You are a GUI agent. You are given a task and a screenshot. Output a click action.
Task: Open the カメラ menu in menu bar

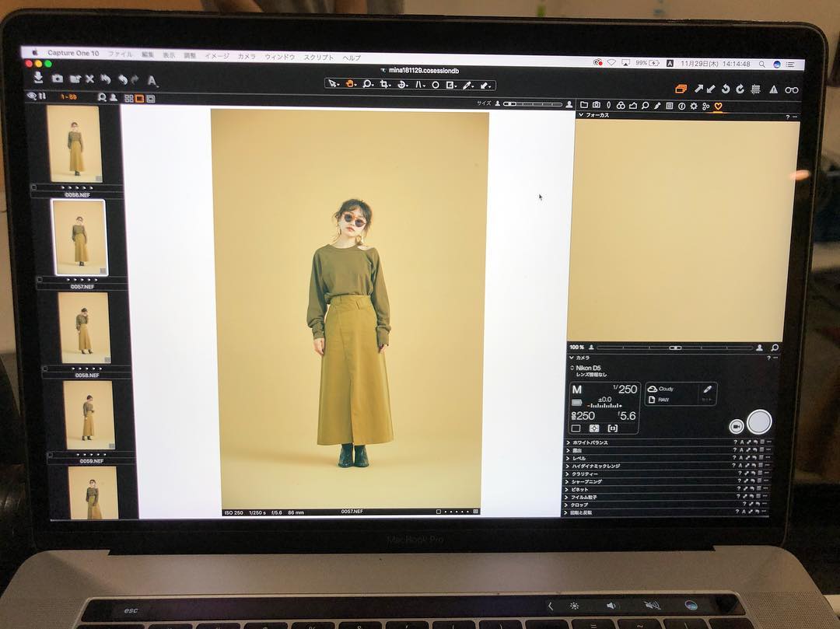247,57
